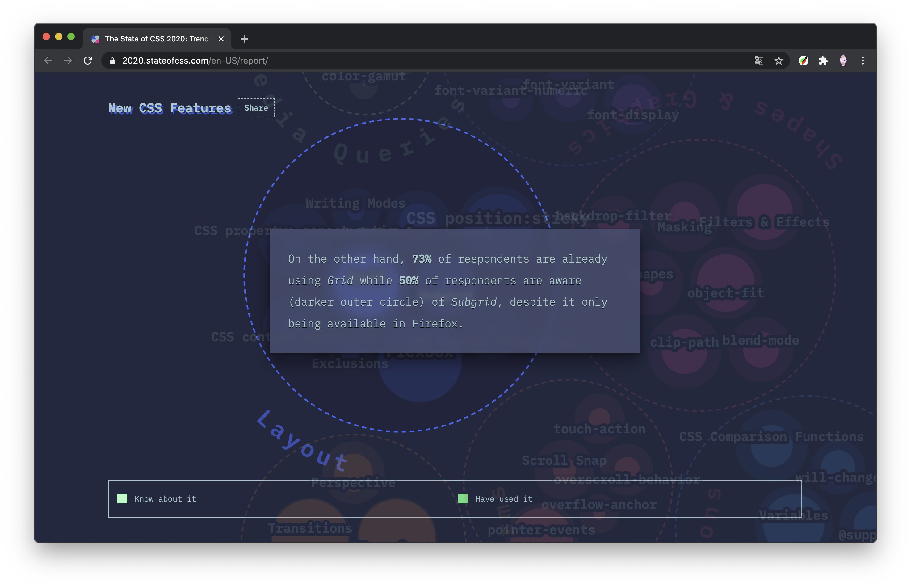The height and width of the screenshot is (588, 911).
Task: Click the Exclusions label
Action: pyautogui.click(x=350, y=363)
